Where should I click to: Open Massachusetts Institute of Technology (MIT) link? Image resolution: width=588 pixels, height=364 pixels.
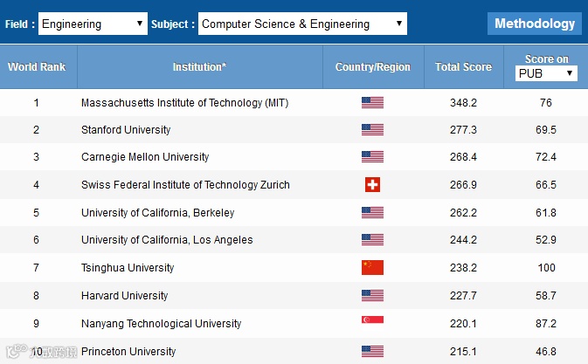coord(184,103)
